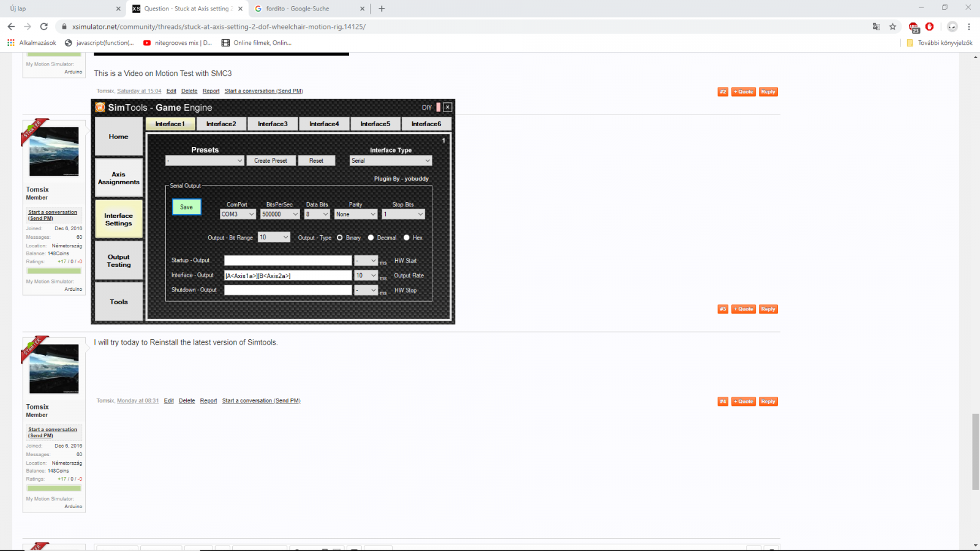Close the Question - Stuck at Axis tab
Image resolution: width=980 pixels, height=551 pixels.
click(x=240, y=9)
